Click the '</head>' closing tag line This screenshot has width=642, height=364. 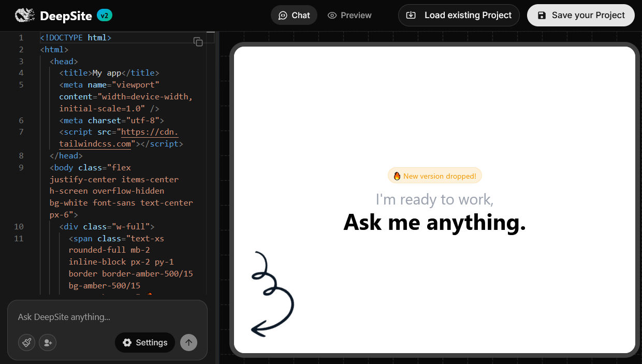click(x=66, y=155)
